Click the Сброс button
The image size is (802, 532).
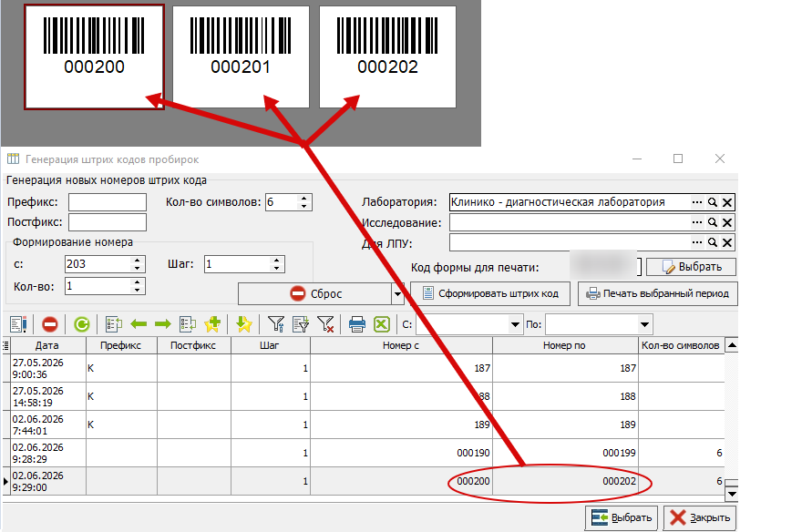point(315,294)
